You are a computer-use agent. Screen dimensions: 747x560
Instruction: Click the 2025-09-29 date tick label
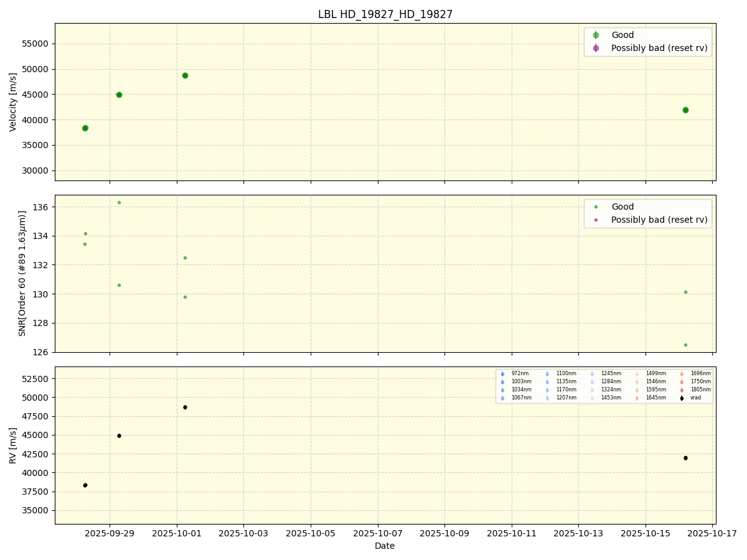coord(110,533)
